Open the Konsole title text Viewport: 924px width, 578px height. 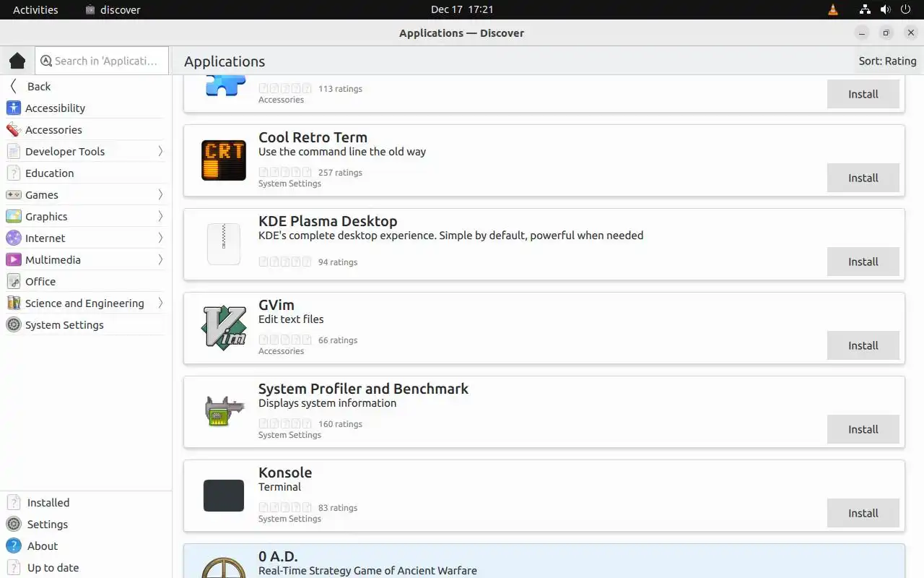pyautogui.click(x=285, y=473)
